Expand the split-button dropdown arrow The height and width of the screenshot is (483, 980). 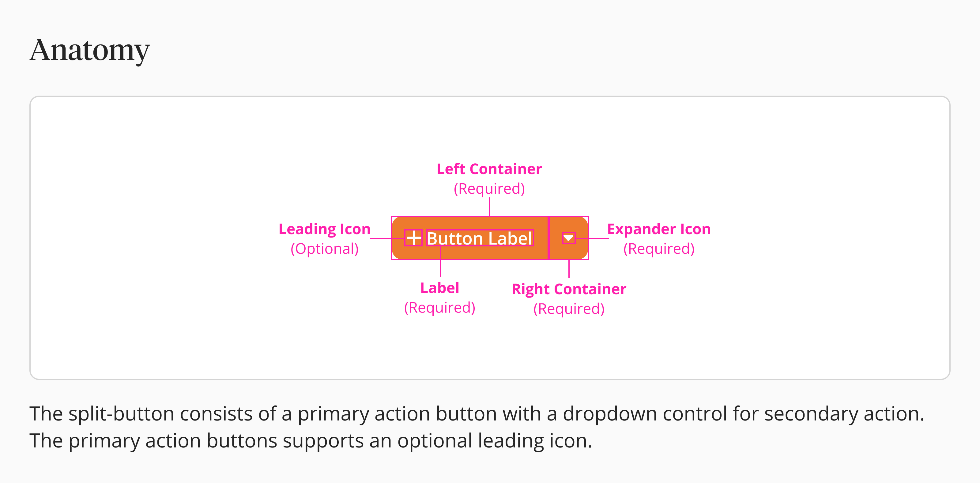click(x=568, y=238)
